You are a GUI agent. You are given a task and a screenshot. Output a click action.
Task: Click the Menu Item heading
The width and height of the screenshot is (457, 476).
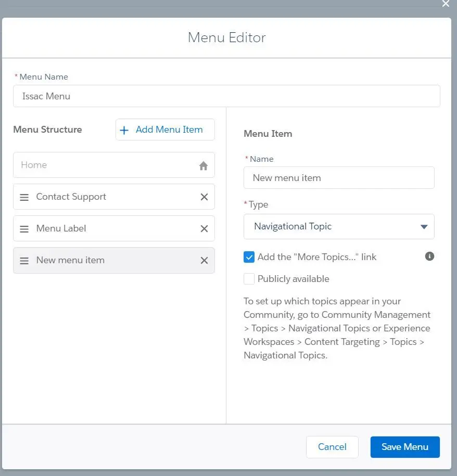(268, 134)
